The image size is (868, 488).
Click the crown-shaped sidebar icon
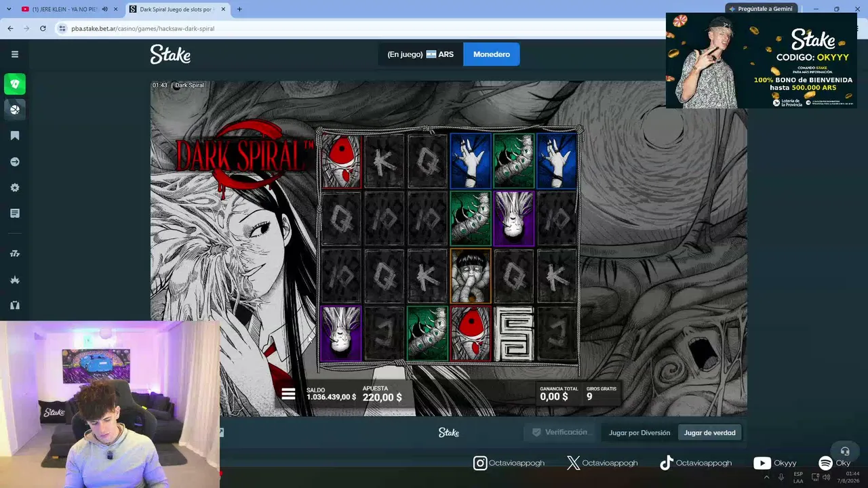[x=15, y=279]
